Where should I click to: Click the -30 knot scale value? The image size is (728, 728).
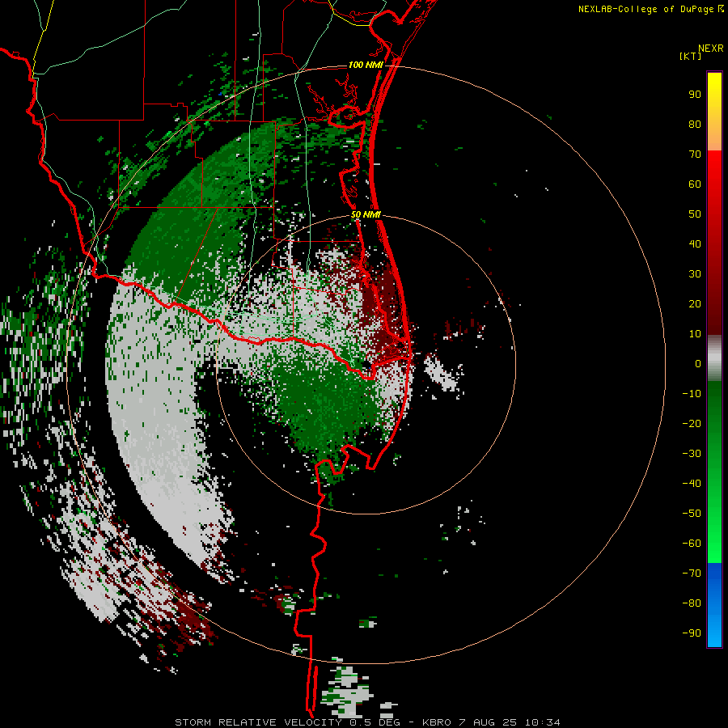click(692, 454)
